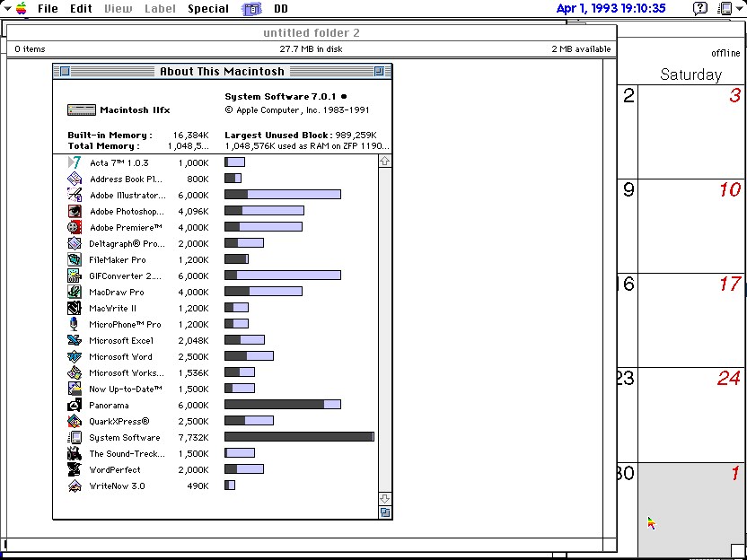Select the highlighted day 1 in calendar
747x560 pixels.
(691, 510)
